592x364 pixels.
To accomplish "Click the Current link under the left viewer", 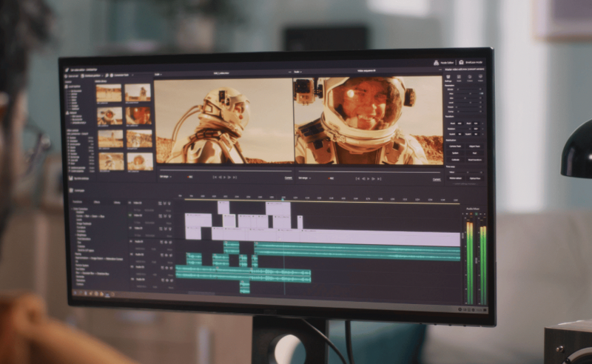I will click(x=288, y=178).
